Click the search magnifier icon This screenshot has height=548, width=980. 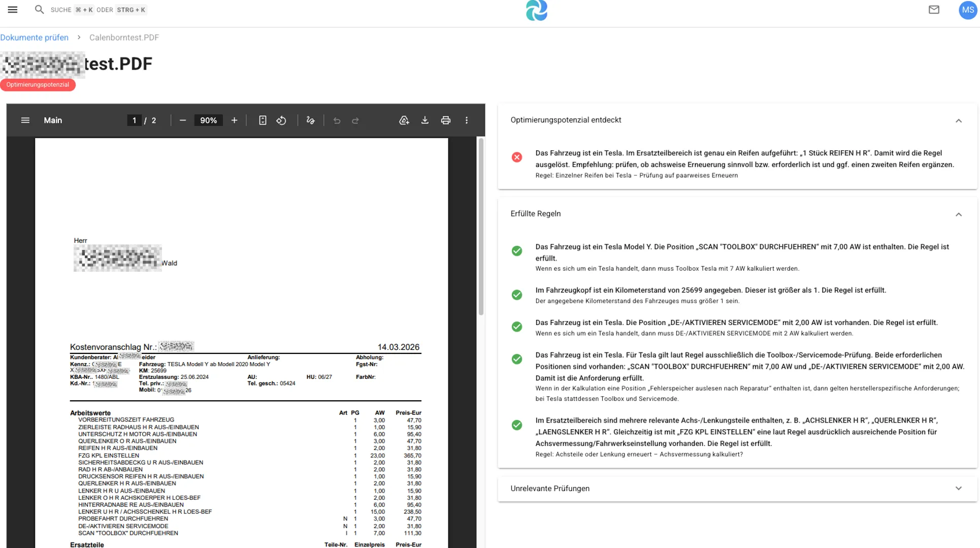tap(39, 10)
